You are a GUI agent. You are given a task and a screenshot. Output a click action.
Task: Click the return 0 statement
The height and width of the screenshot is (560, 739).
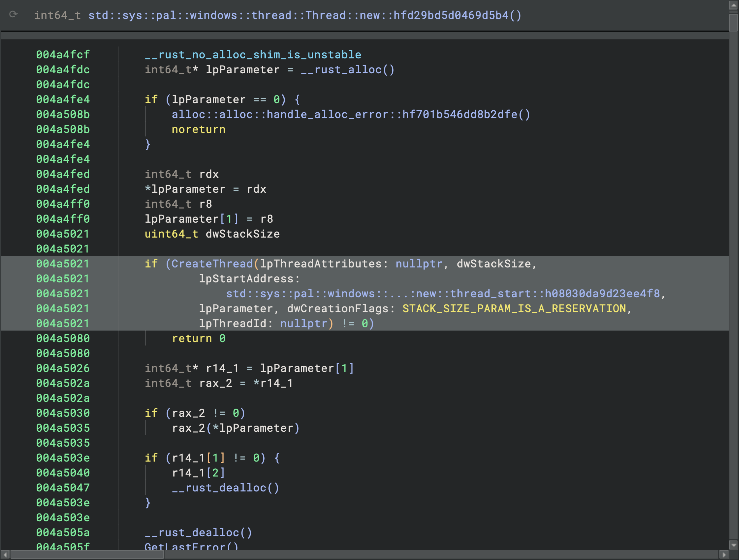point(198,338)
